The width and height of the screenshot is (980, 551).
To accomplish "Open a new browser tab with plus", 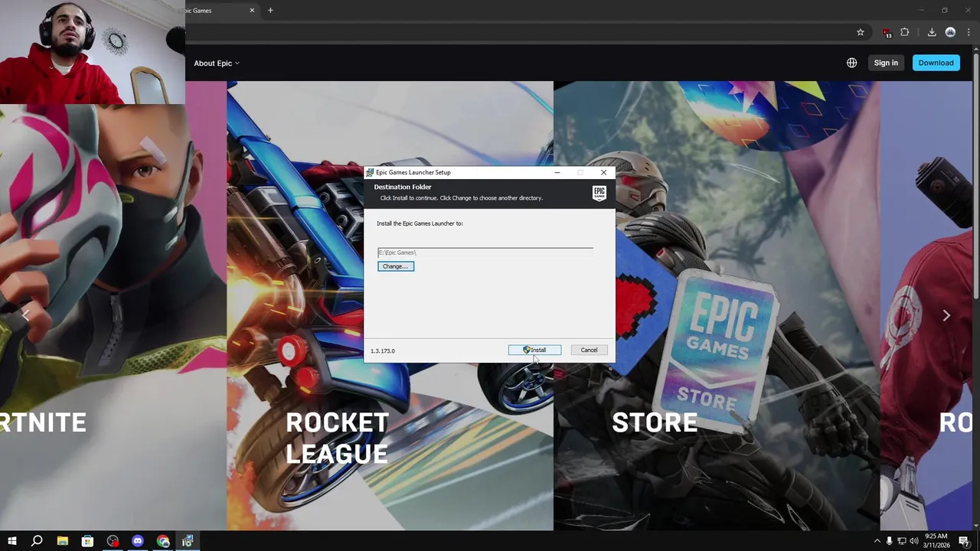I will [270, 10].
